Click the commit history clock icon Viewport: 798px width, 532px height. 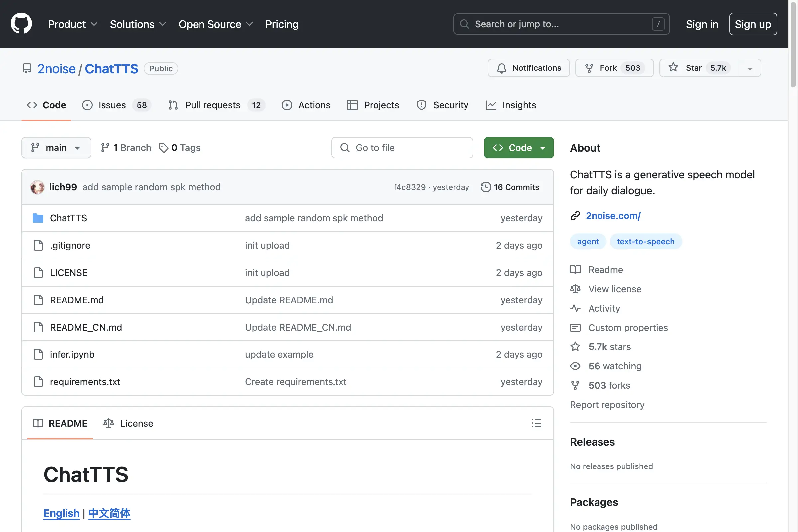pos(485,187)
